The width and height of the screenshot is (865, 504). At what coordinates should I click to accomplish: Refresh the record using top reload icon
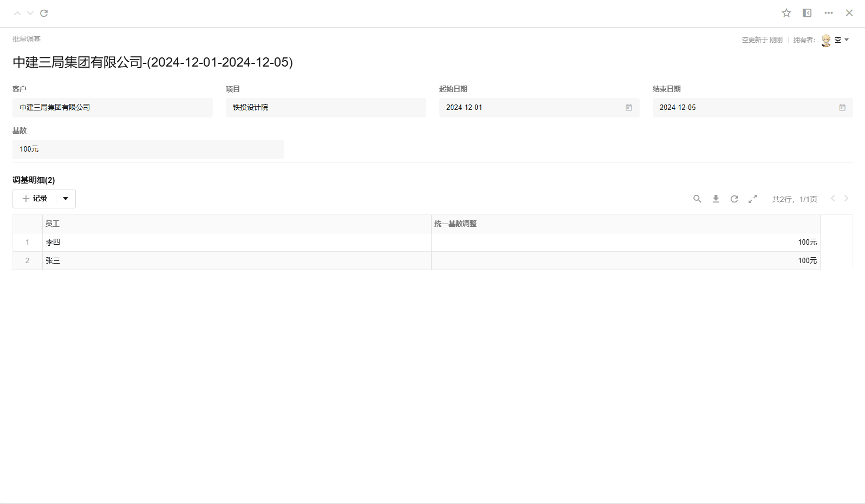pos(44,13)
